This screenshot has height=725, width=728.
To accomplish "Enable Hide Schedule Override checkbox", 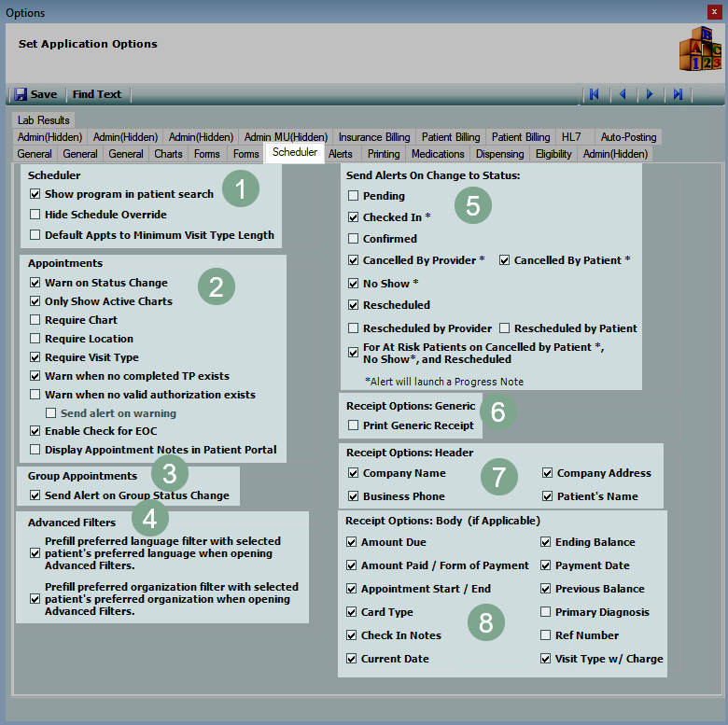I will (x=35, y=215).
